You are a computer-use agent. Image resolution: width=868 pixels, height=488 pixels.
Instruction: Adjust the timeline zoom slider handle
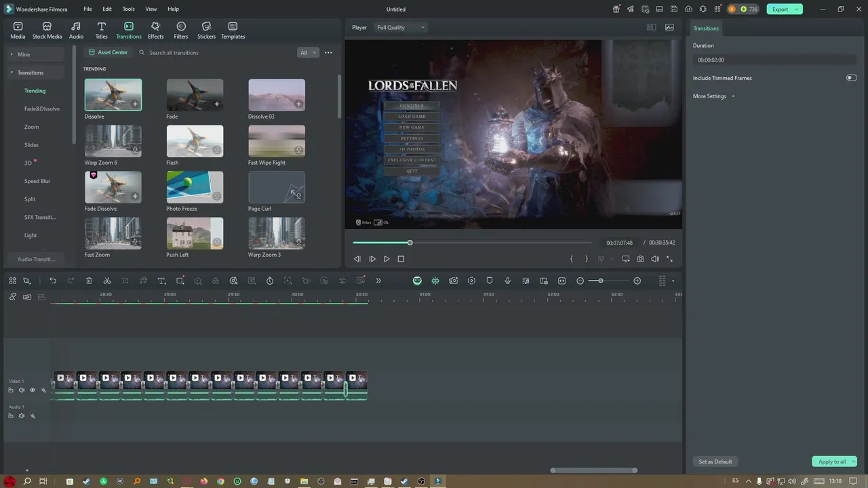[x=600, y=281]
